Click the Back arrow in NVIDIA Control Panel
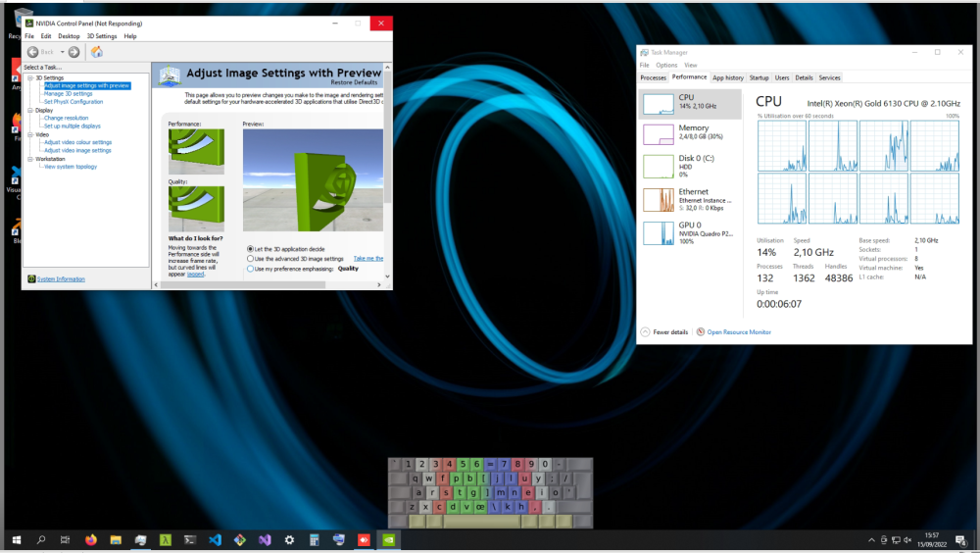 tap(32, 52)
